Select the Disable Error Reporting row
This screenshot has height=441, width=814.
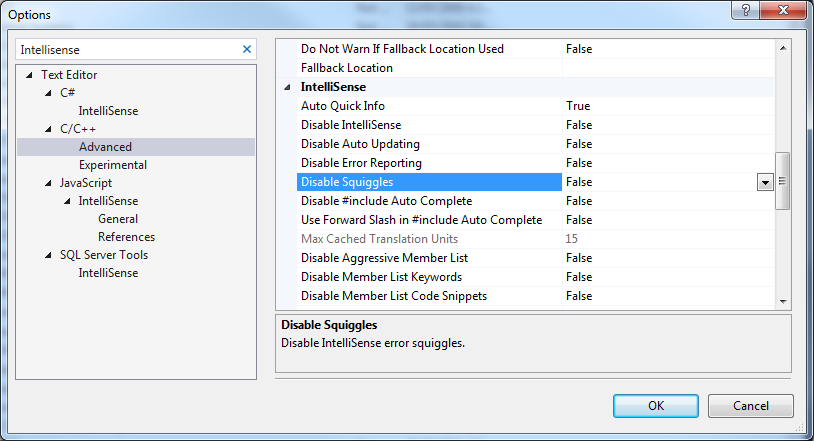click(361, 163)
